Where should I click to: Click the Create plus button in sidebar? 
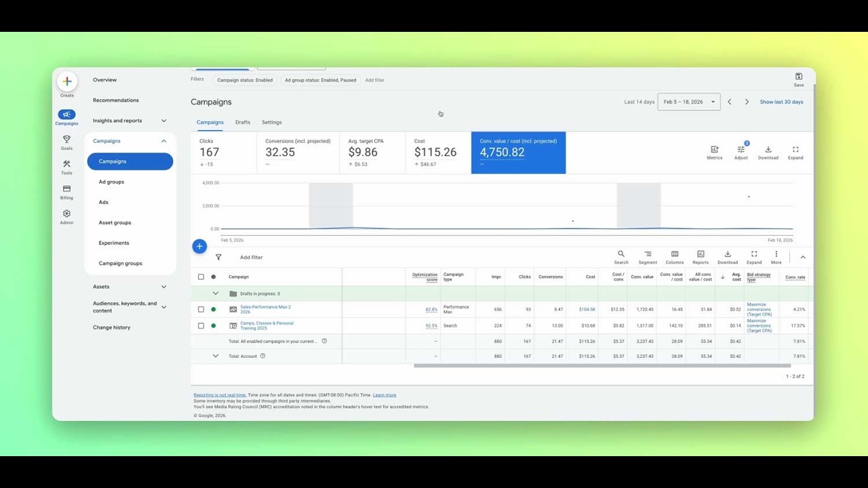[x=66, y=81]
